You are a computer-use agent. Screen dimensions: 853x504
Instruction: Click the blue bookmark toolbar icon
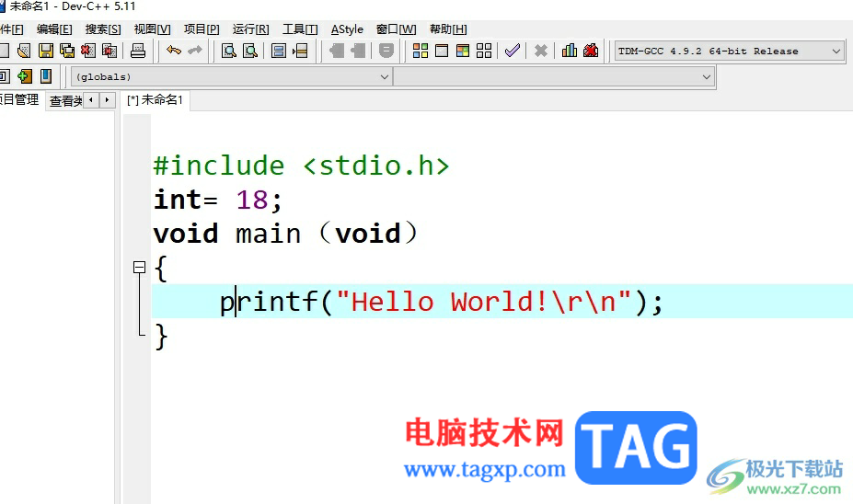46,76
